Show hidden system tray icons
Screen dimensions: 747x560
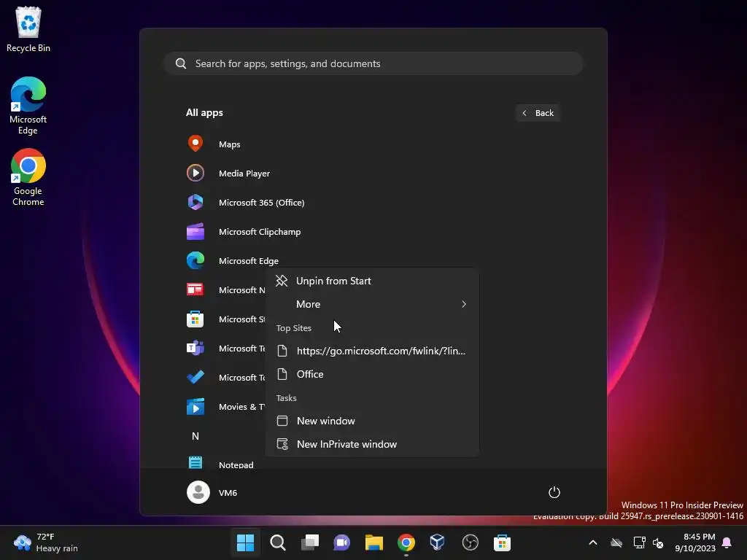[x=593, y=542]
